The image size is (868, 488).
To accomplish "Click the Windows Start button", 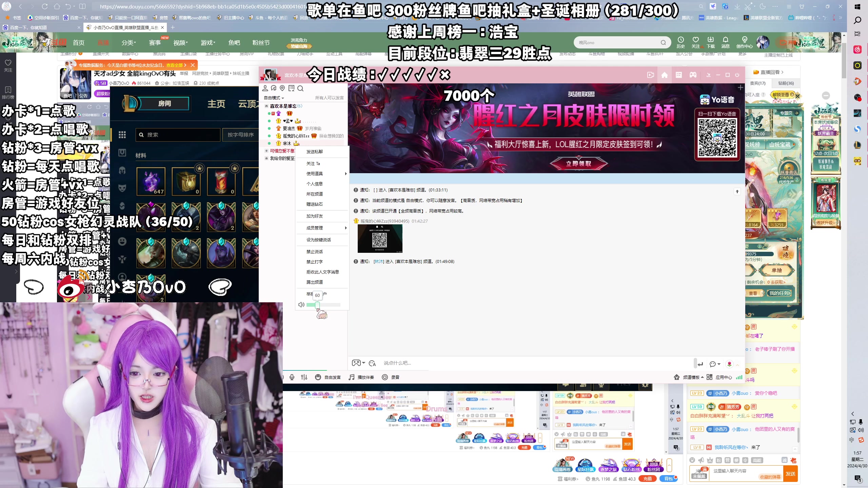I will pos(857,6).
